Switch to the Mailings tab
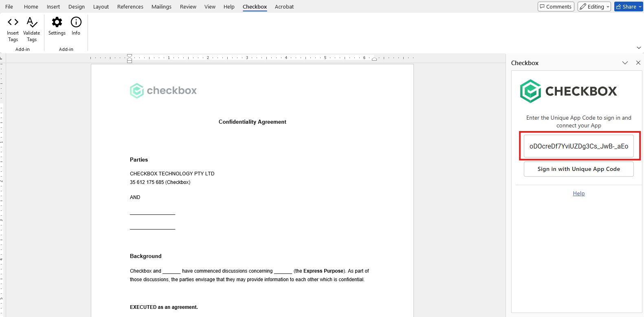The image size is (644, 317). coord(161,7)
